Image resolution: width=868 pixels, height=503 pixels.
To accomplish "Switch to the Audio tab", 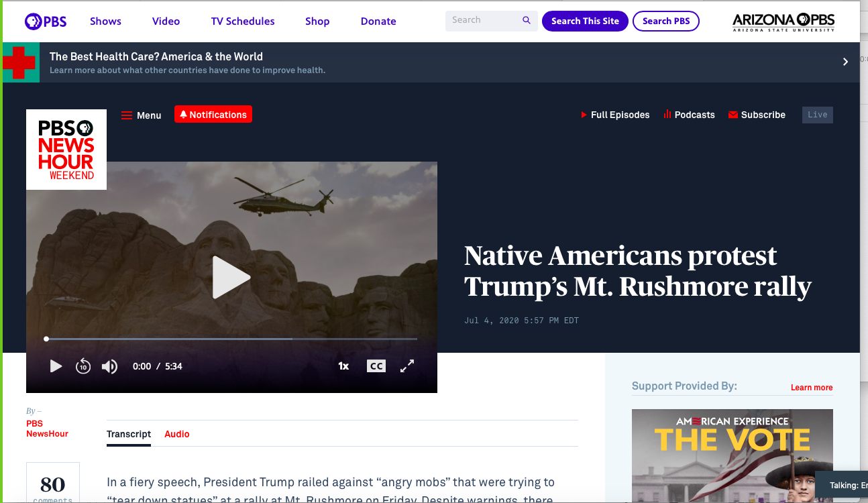I will pos(177,434).
